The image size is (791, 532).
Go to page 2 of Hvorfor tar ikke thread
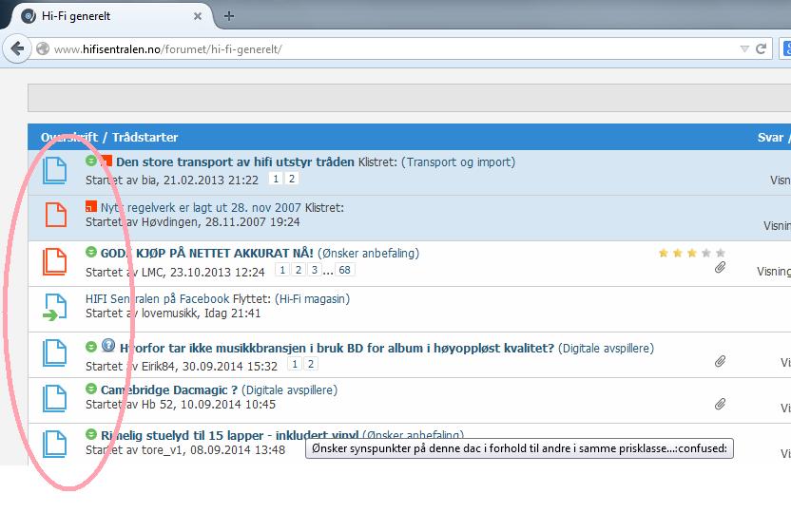pyautogui.click(x=311, y=364)
